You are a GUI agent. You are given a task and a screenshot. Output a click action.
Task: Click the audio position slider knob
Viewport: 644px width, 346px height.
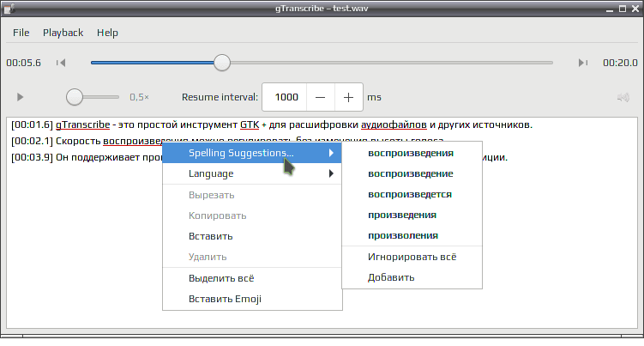click(222, 63)
